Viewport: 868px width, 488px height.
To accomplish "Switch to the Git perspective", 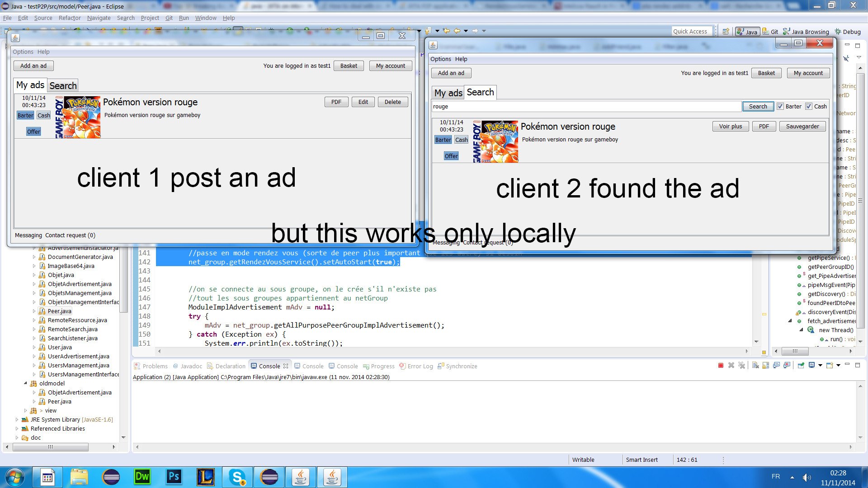I will (770, 32).
